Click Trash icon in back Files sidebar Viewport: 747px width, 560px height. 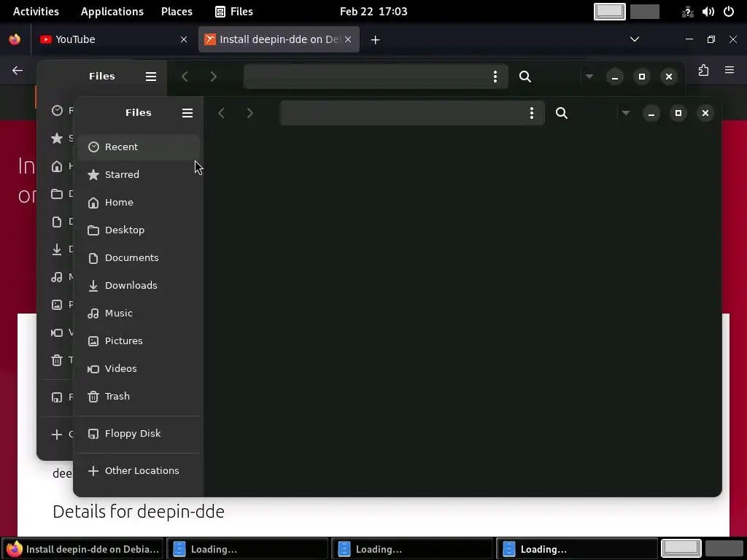tap(57, 360)
